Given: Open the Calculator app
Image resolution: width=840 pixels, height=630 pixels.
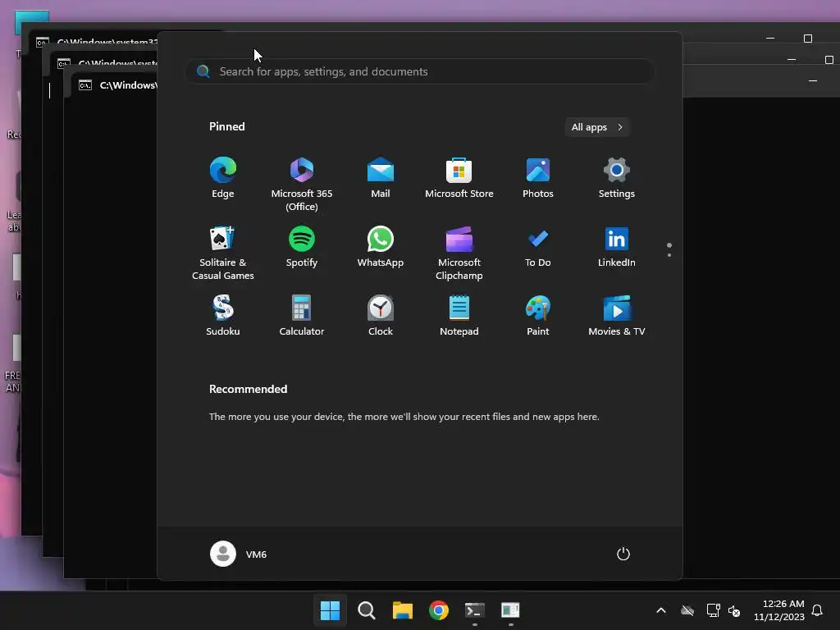Looking at the screenshot, I should click(302, 316).
